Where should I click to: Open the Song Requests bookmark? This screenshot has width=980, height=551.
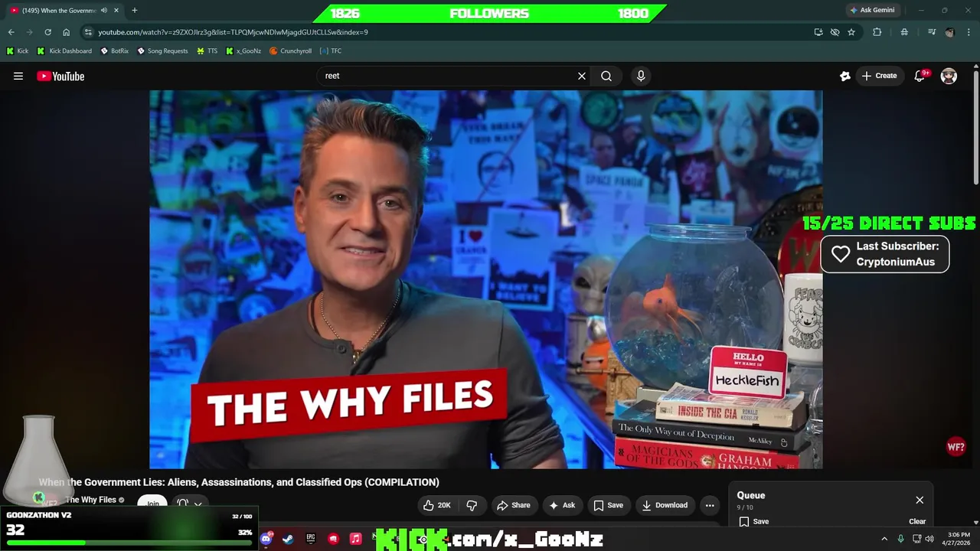[162, 51]
